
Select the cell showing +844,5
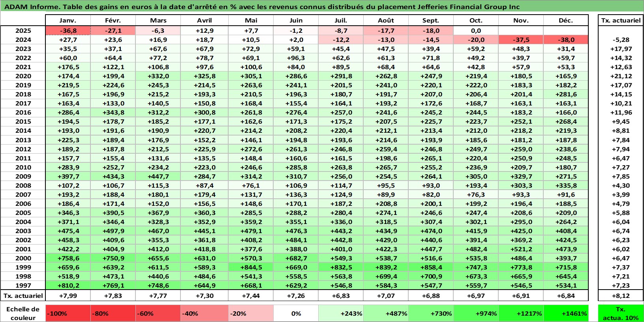(251, 267)
